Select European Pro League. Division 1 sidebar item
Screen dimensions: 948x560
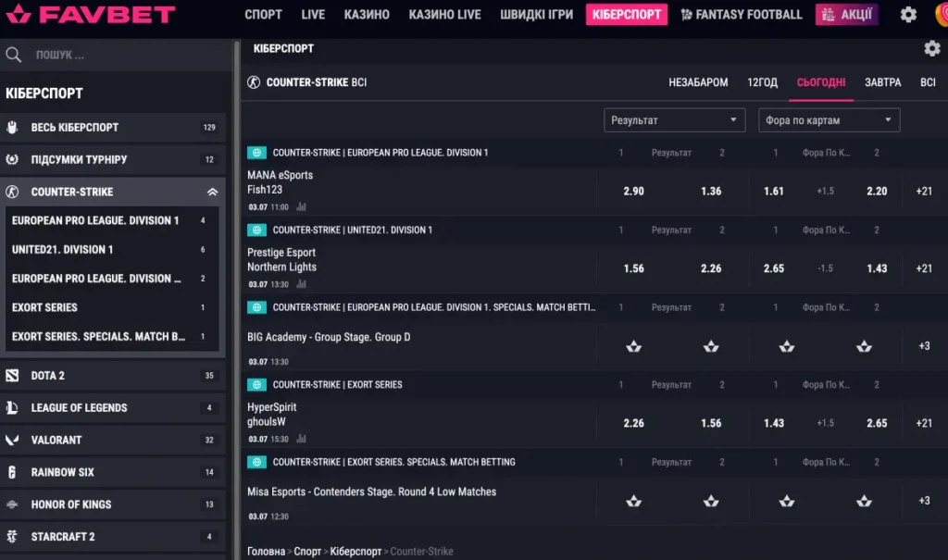(112, 220)
